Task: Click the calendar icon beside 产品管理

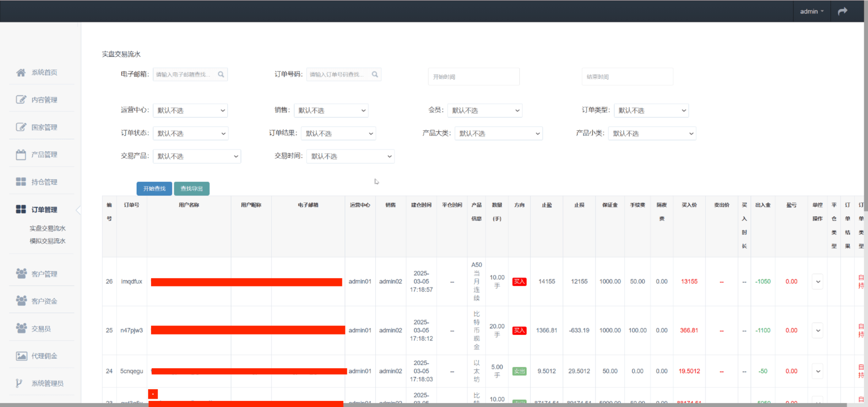Action: click(21, 154)
